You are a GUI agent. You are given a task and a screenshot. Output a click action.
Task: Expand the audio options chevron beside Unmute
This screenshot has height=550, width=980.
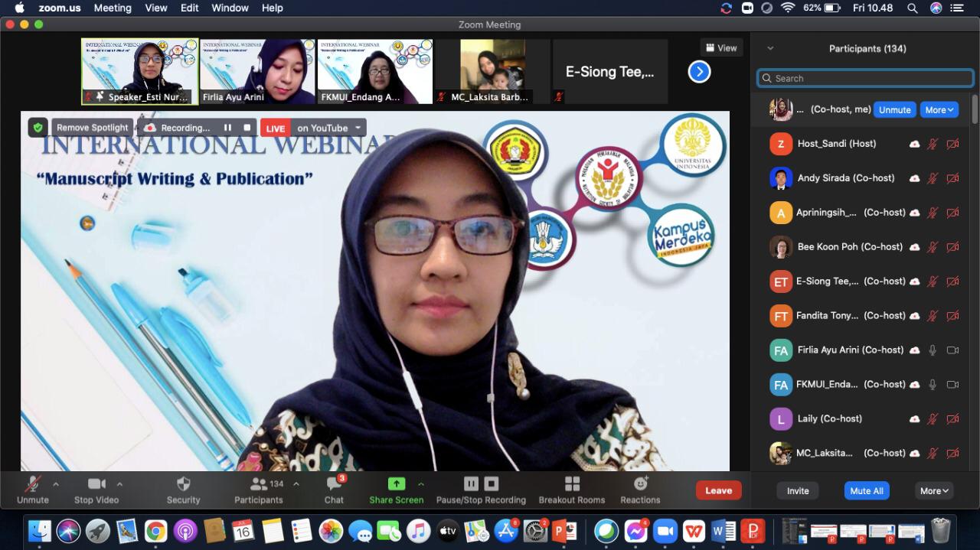55,484
